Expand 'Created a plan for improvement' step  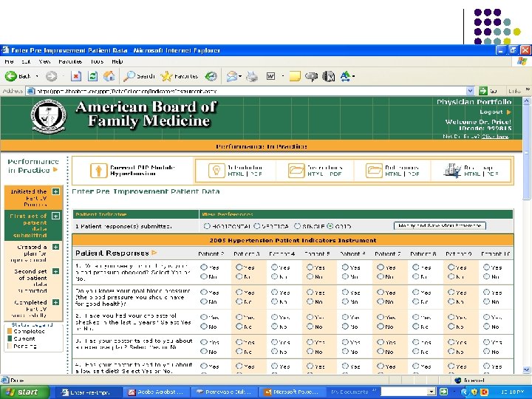click(56, 247)
